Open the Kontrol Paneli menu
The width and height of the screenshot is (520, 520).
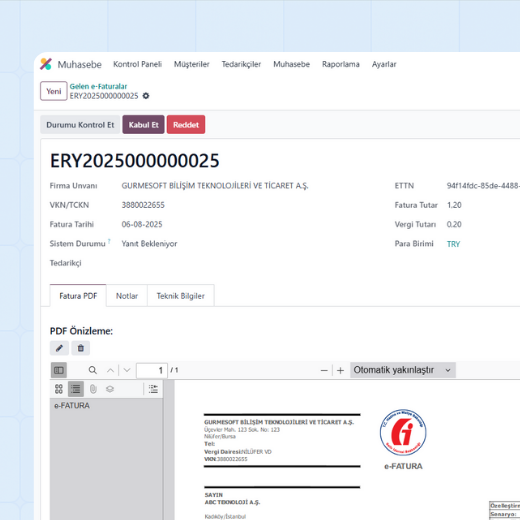point(137,64)
